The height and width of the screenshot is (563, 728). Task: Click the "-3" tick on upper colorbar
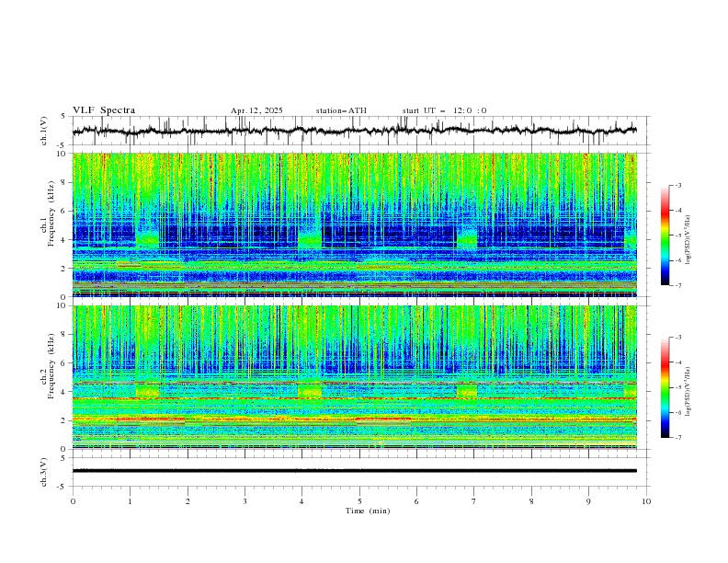click(x=678, y=185)
